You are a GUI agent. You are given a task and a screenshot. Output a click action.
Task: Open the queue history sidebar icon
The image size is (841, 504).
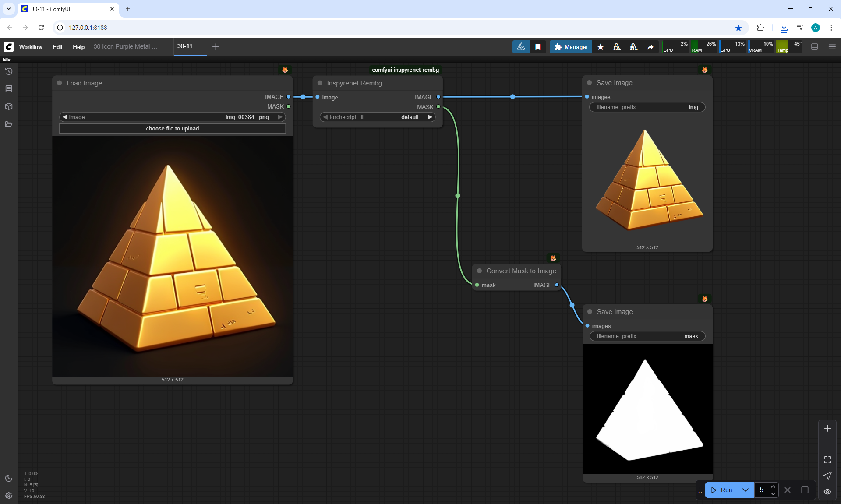coord(9,71)
